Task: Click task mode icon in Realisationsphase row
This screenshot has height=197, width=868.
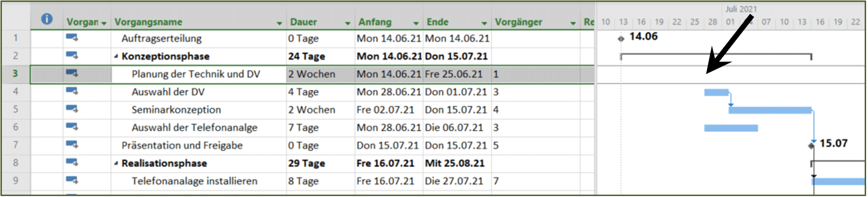Action: [x=72, y=163]
